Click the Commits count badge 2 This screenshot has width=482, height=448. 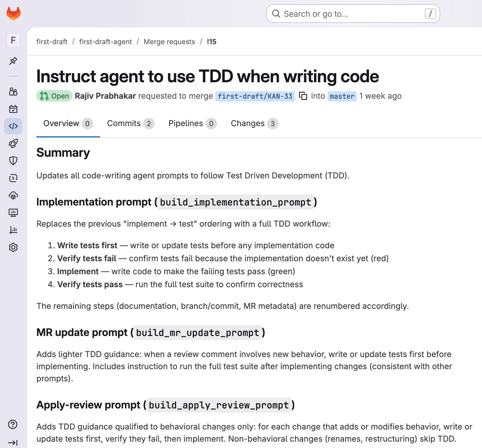tap(149, 124)
